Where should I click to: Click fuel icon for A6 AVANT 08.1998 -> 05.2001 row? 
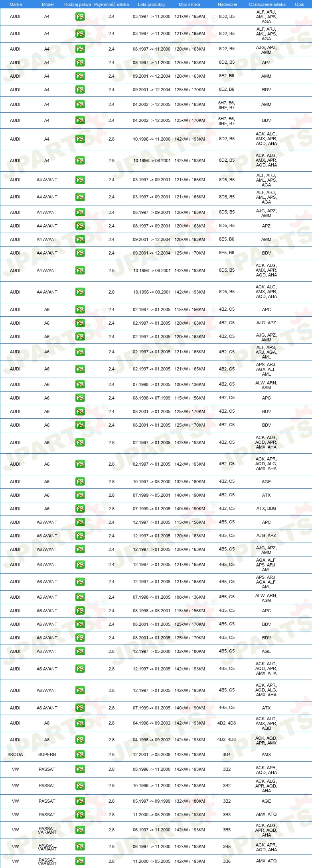(80, 611)
